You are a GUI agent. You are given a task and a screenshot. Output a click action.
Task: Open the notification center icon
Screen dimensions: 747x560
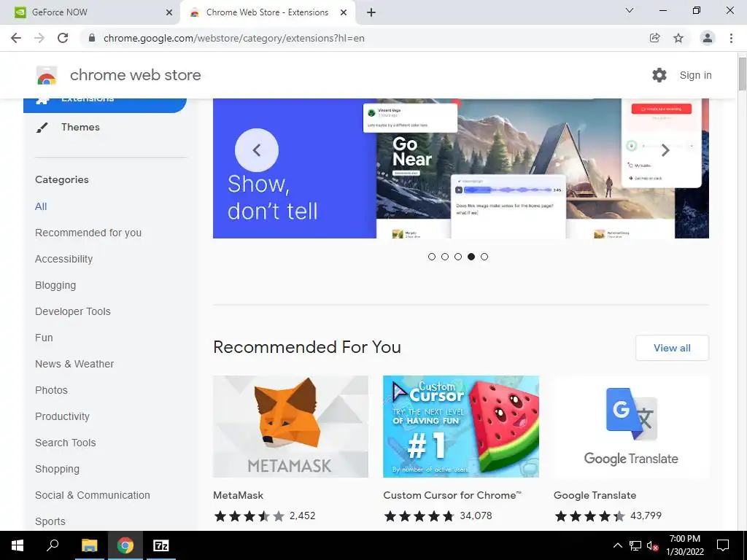click(723, 545)
